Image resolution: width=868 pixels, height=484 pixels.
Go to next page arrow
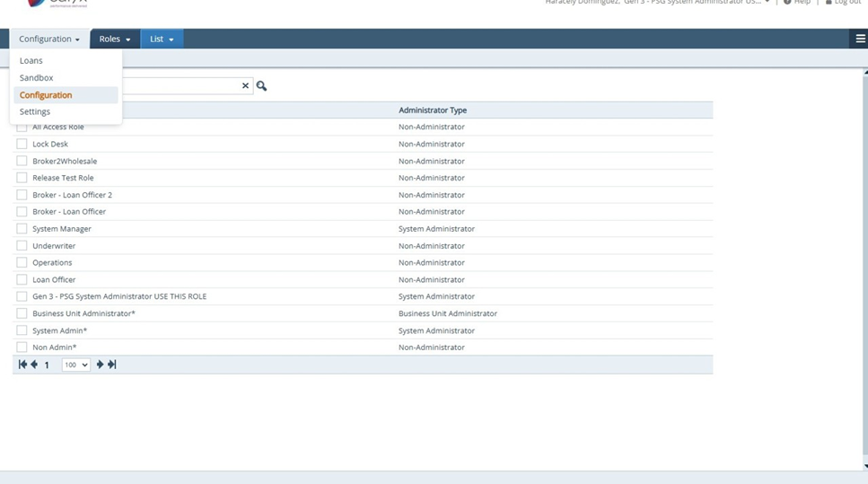100,365
